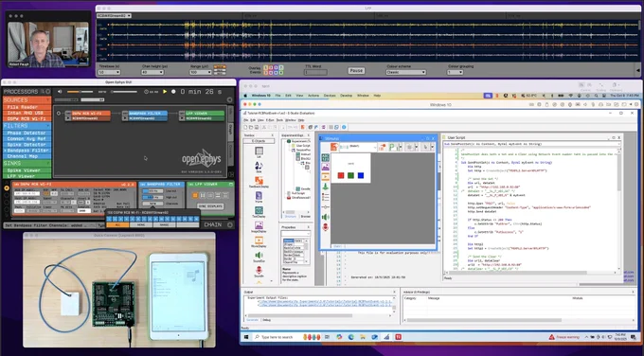Click NONE in the channel selector popup

click(x=141, y=225)
